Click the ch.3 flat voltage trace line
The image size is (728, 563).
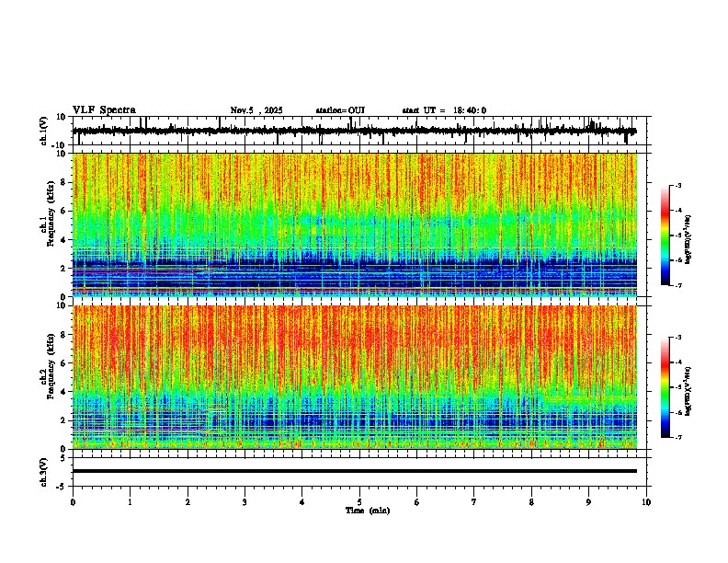(x=355, y=471)
